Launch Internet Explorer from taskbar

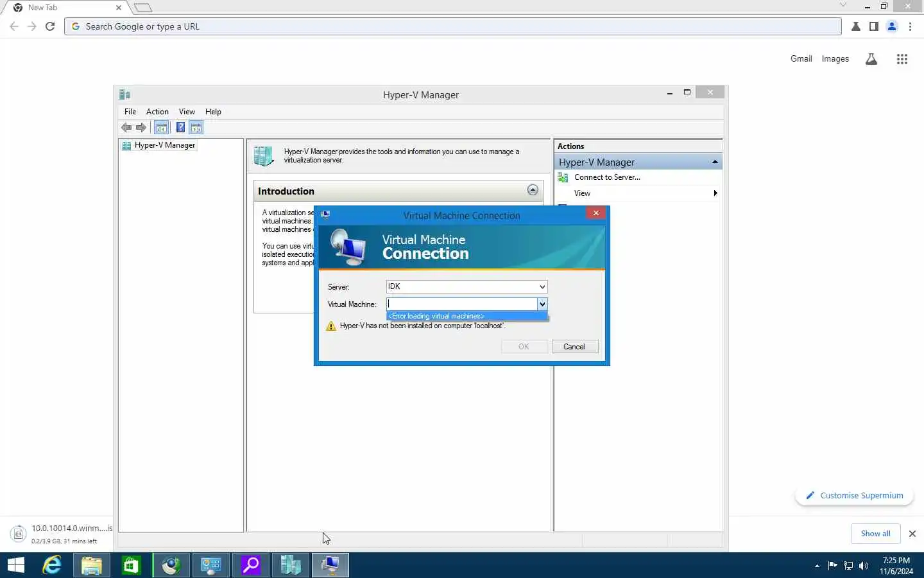tap(52, 565)
